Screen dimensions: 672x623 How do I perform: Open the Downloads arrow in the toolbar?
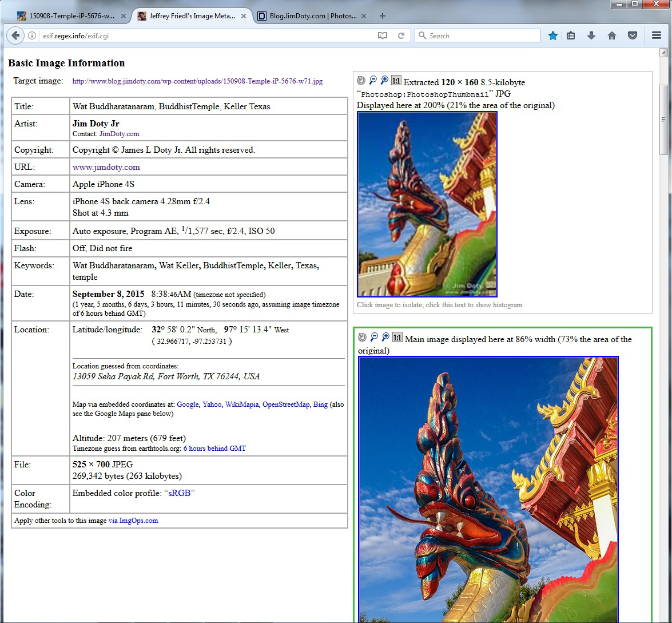(591, 35)
